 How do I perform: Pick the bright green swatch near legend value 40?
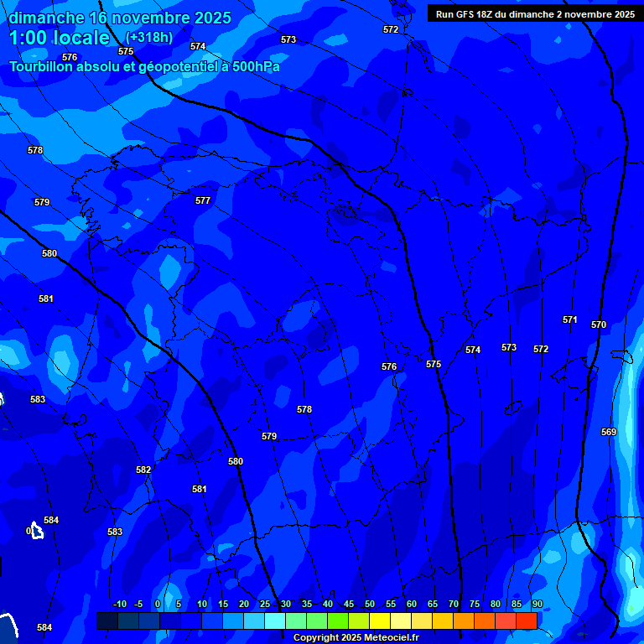338,621
